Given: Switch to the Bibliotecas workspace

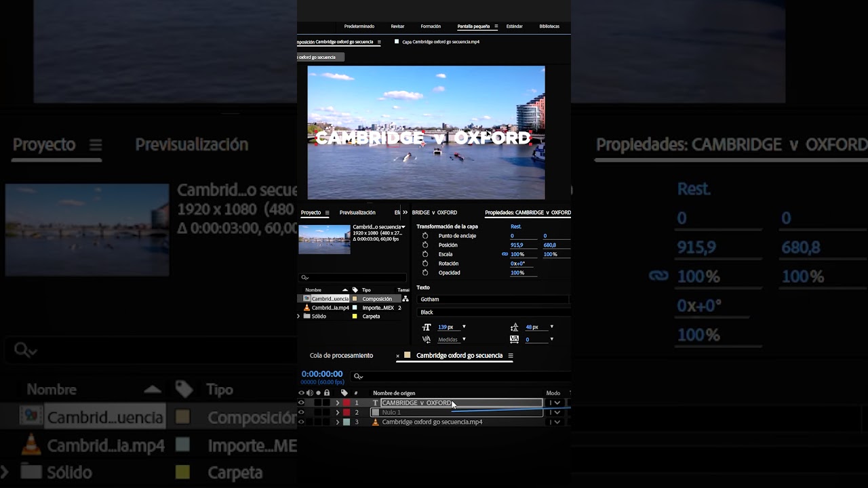Looking at the screenshot, I should [549, 26].
